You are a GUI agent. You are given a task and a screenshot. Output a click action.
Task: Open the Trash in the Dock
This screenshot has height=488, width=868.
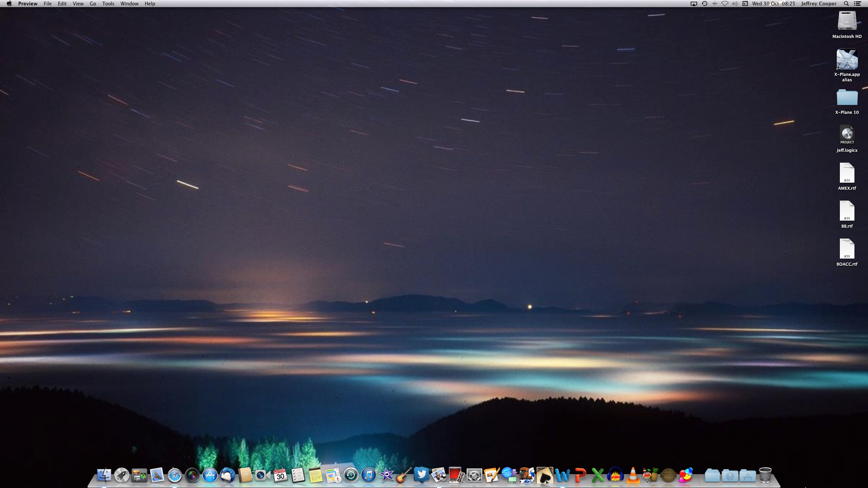[765, 475]
